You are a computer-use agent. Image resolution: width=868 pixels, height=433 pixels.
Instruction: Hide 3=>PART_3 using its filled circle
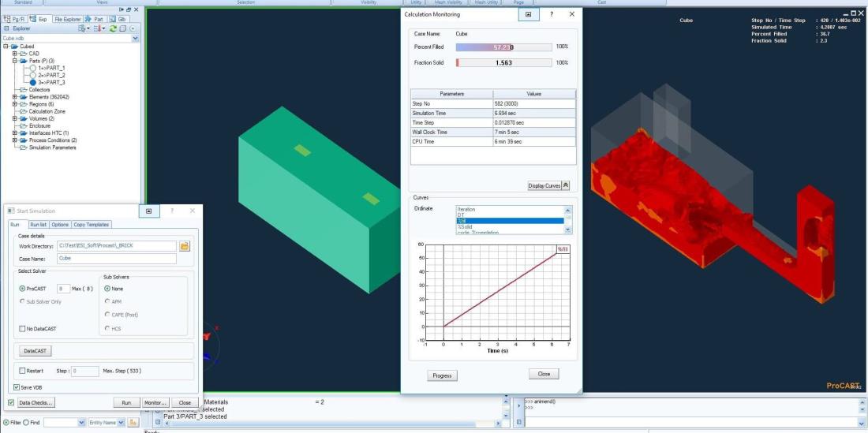pyautogui.click(x=32, y=82)
